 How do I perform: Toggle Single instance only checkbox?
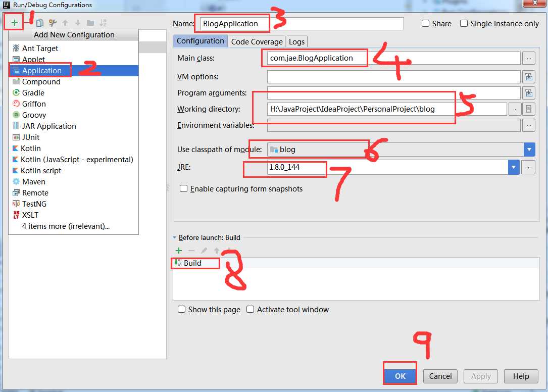coord(464,23)
